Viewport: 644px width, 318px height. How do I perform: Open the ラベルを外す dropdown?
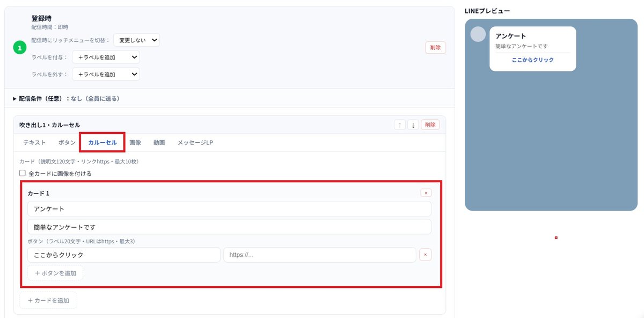pos(106,74)
